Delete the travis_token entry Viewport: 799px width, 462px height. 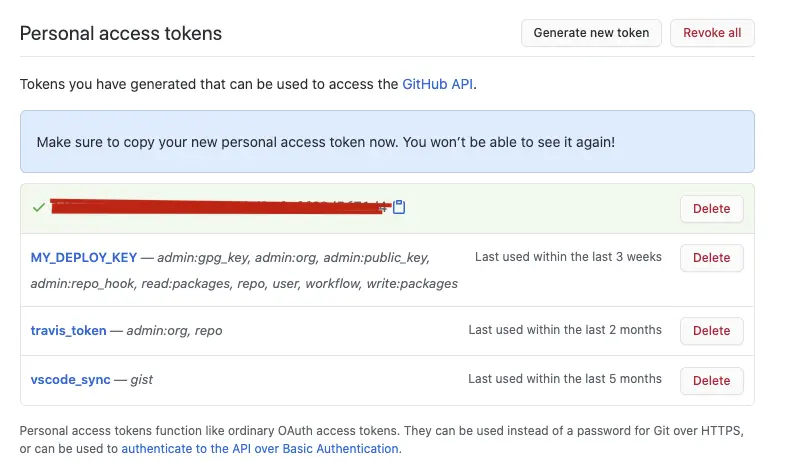(711, 331)
